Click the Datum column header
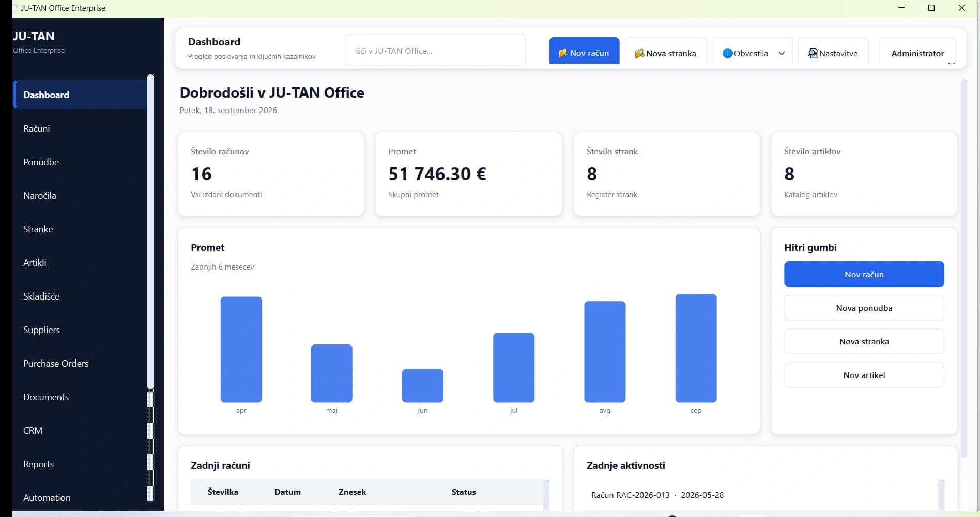 [x=287, y=492]
